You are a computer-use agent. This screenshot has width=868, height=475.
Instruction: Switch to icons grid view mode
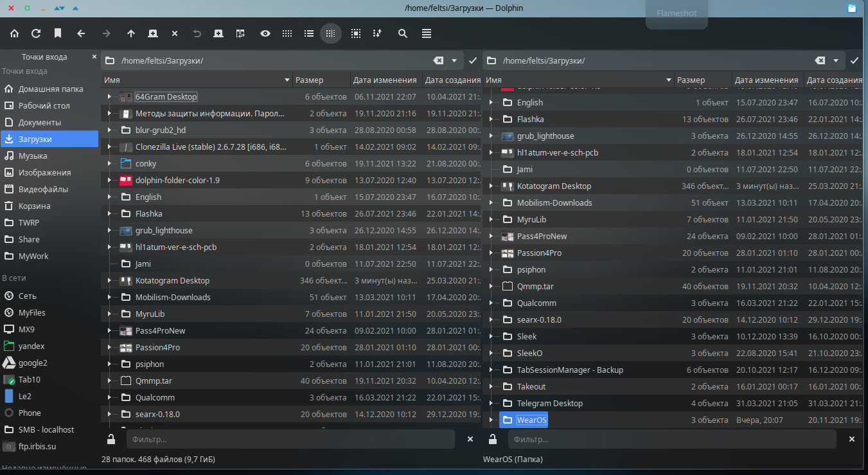(x=287, y=33)
